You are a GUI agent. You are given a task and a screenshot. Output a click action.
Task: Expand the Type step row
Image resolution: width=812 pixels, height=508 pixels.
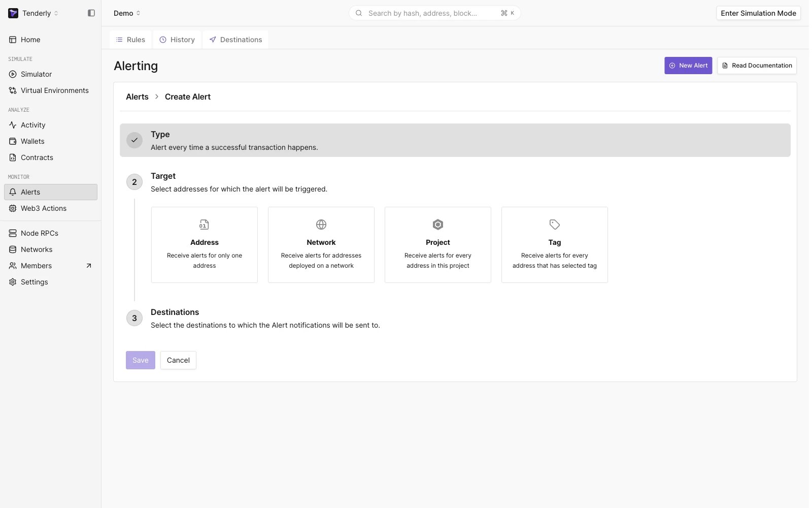pyautogui.click(x=455, y=140)
